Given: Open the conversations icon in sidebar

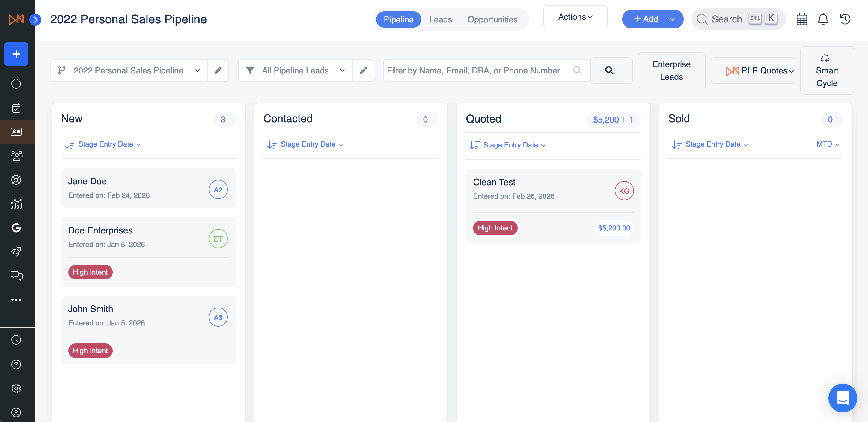Looking at the screenshot, I should click(16, 275).
